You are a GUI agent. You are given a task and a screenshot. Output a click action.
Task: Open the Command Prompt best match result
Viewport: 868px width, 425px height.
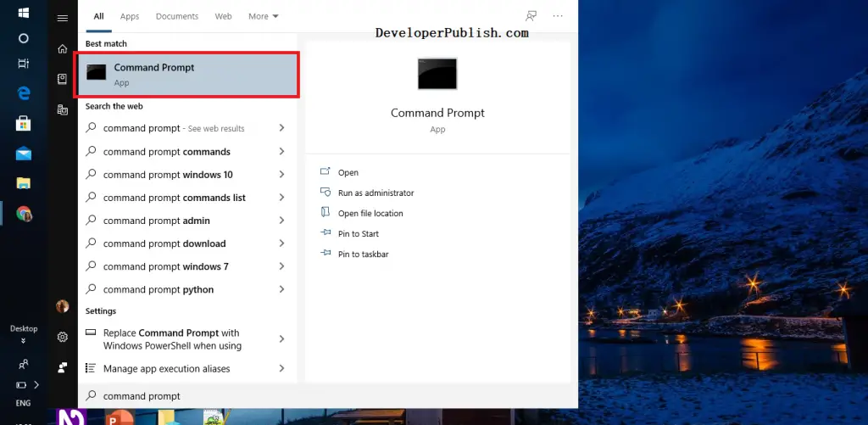[x=188, y=75]
